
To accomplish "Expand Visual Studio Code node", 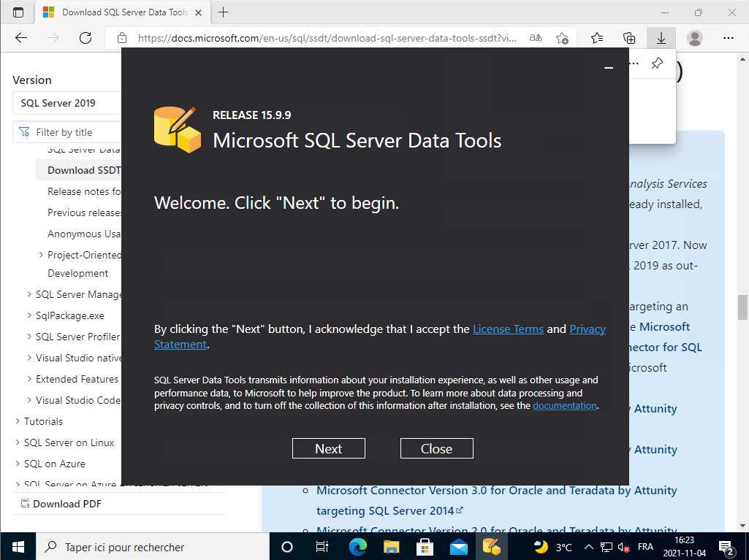I will pos(30,400).
